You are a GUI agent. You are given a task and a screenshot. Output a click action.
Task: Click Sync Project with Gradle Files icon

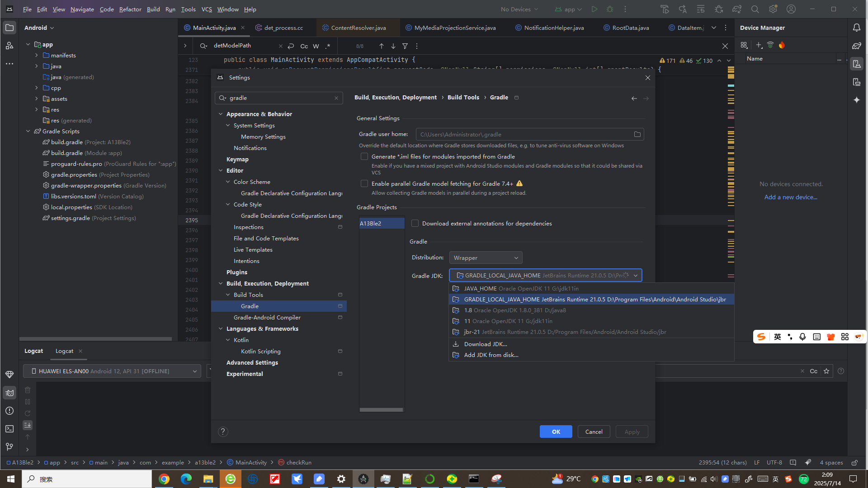pyautogui.click(x=737, y=9)
